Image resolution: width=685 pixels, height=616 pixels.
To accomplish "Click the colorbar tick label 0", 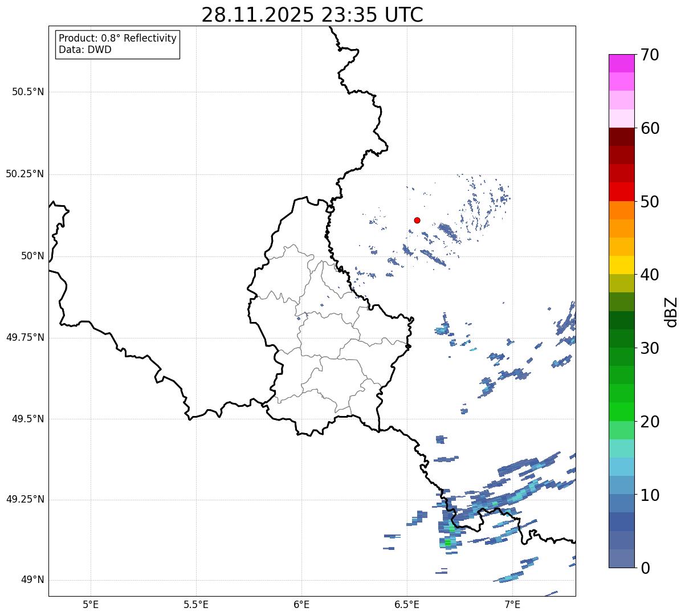I will pyautogui.click(x=645, y=568).
